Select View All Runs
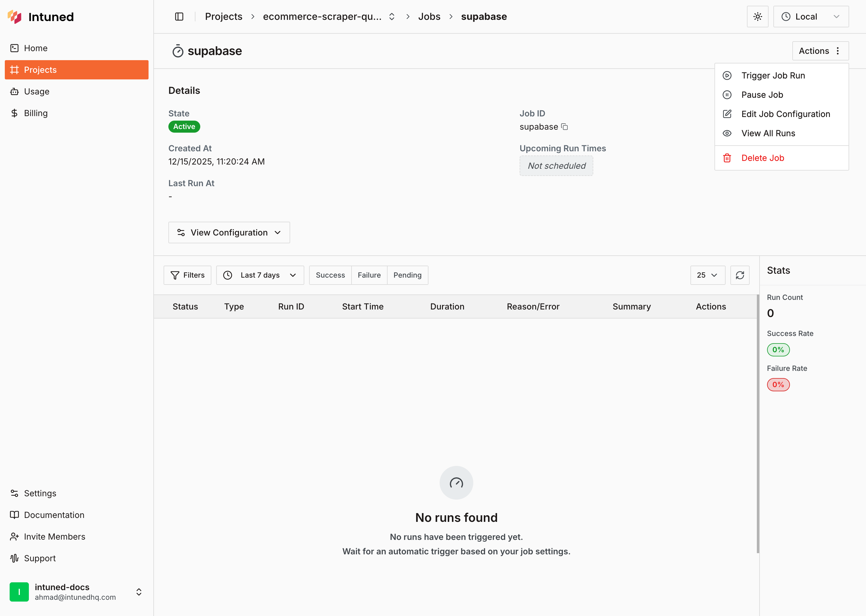This screenshot has height=616, width=866. click(x=782, y=134)
